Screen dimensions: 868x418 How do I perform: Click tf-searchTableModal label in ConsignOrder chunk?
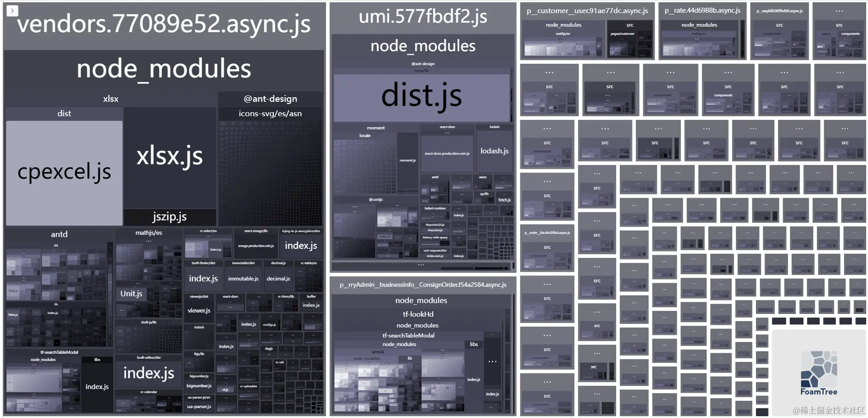click(x=408, y=336)
